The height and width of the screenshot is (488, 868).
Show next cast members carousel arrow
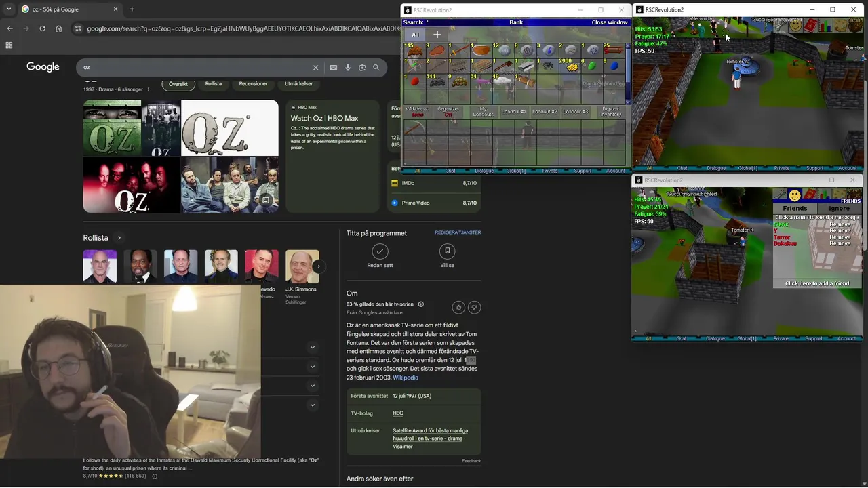318,267
